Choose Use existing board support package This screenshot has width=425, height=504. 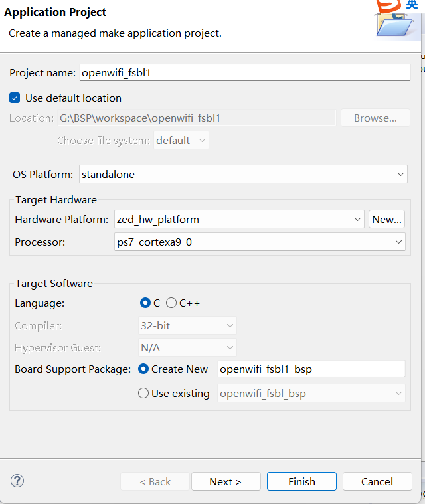point(143,393)
